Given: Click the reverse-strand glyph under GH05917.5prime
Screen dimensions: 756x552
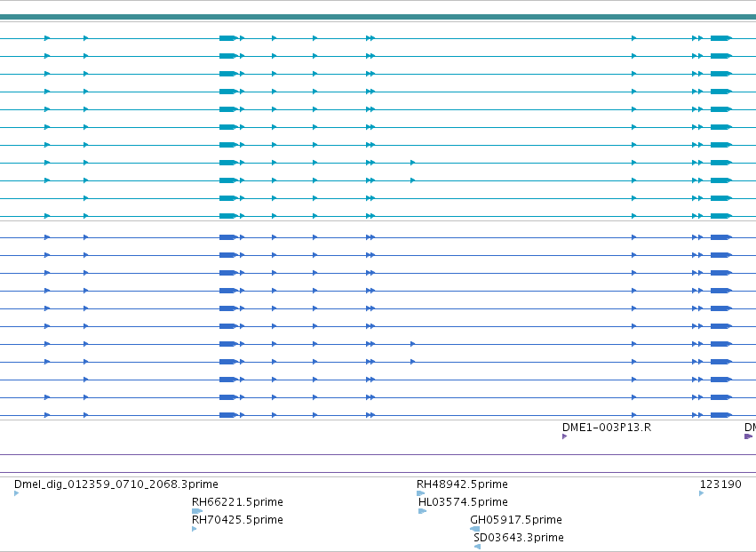Looking at the screenshot, I should coord(475,529).
